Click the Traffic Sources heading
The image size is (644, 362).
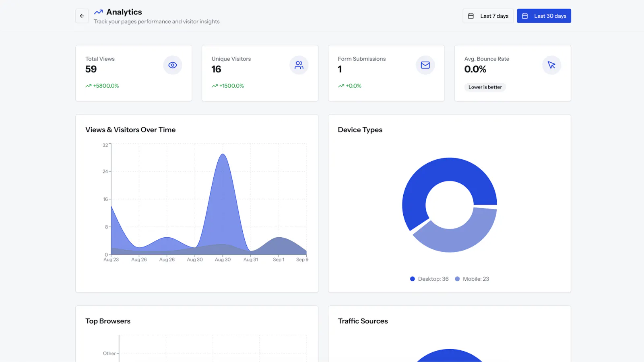363,321
